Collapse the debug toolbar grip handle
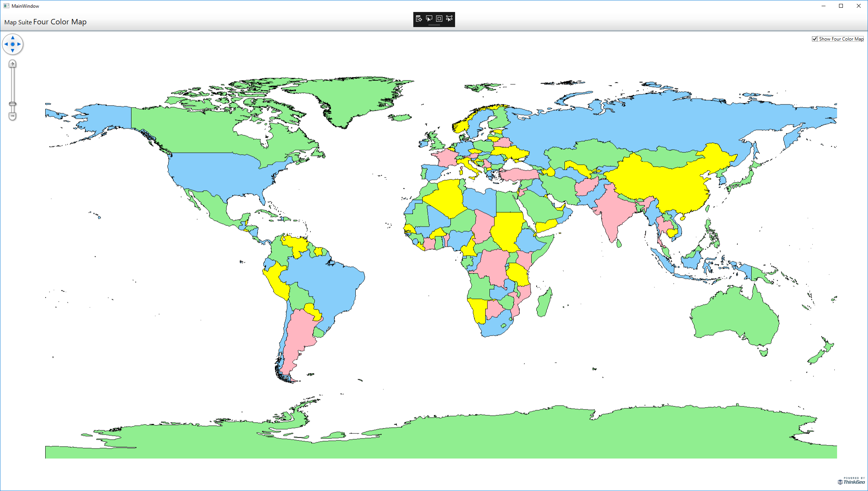Screen dimensions: 868x491 click(x=434, y=25)
